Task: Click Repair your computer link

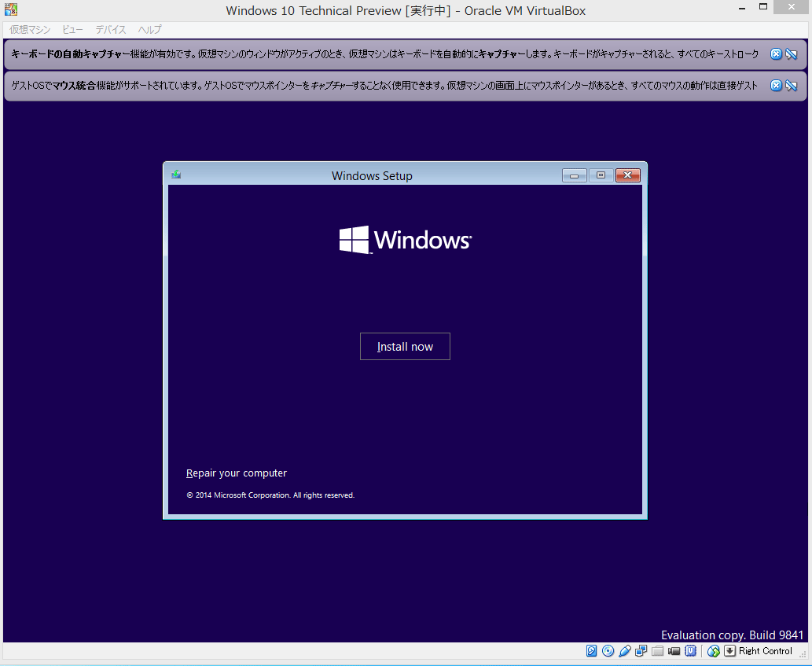Action: [236, 473]
